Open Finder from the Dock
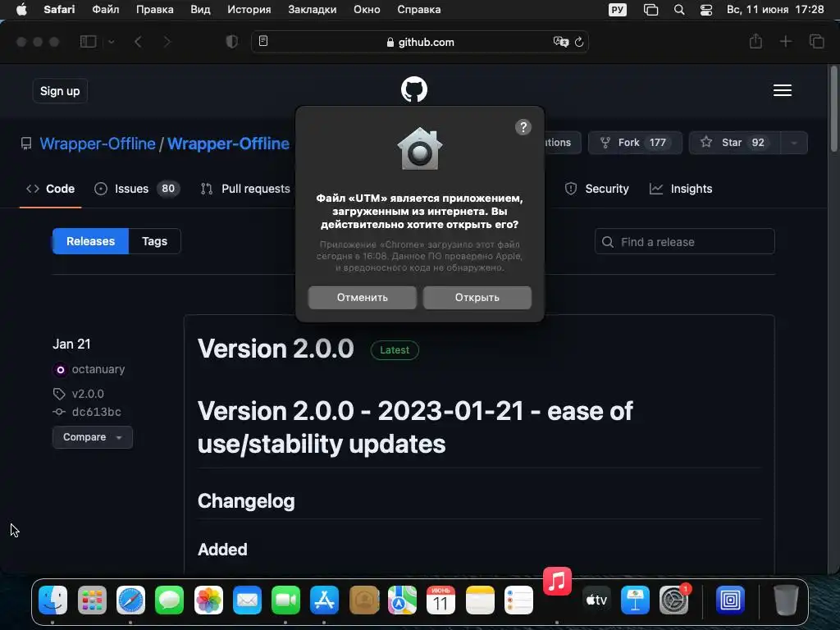 pyautogui.click(x=53, y=600)
